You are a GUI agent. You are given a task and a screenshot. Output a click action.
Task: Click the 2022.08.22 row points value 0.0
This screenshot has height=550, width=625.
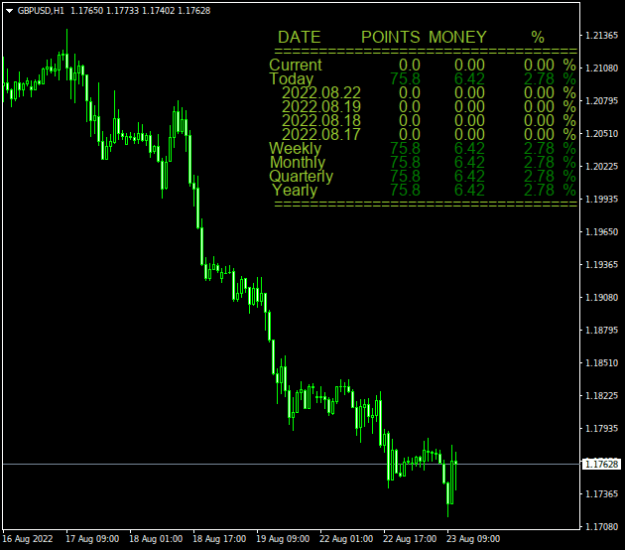[x=410, y=93]
